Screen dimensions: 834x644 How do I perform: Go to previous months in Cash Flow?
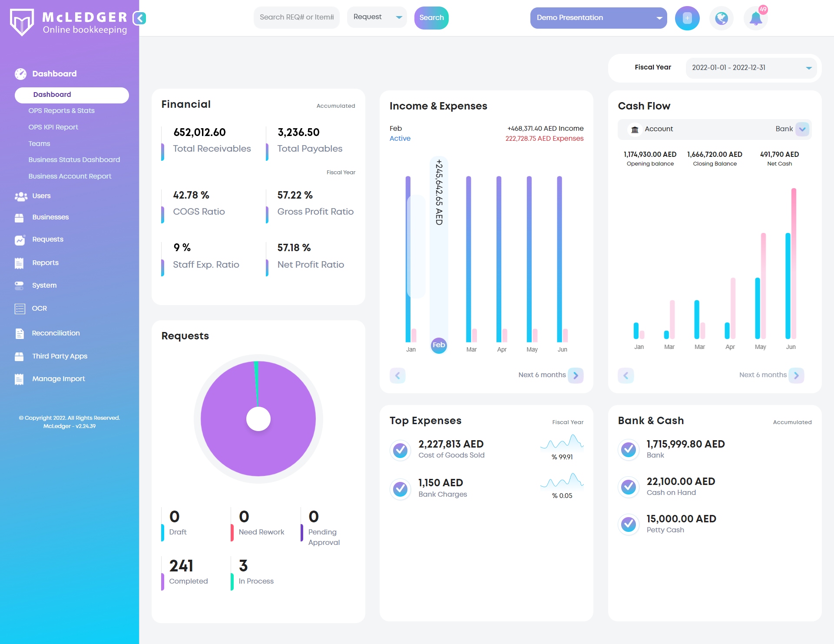pyautogui.click(x=626, y=375)
